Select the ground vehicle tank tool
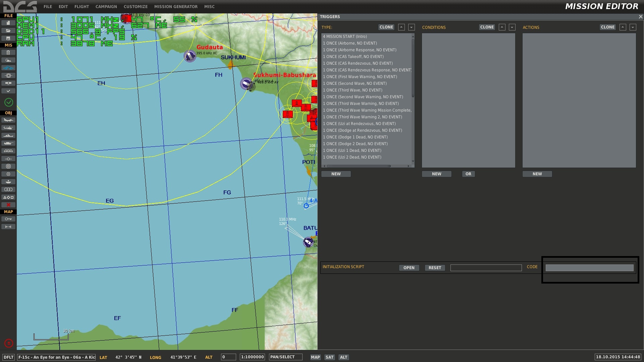 8,143
